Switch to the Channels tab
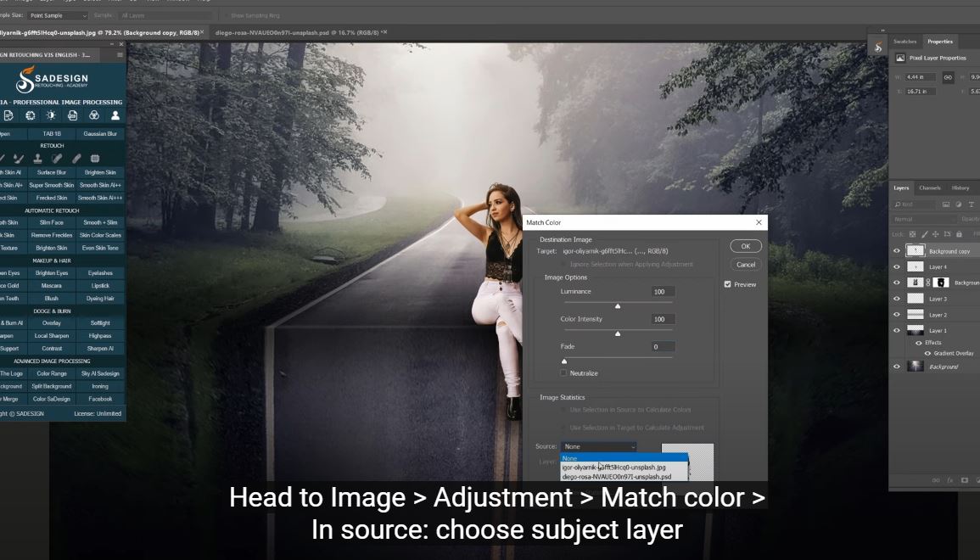The width and height of the screenshot is (980, 560). pyautogui.click(x=929, y=188)
